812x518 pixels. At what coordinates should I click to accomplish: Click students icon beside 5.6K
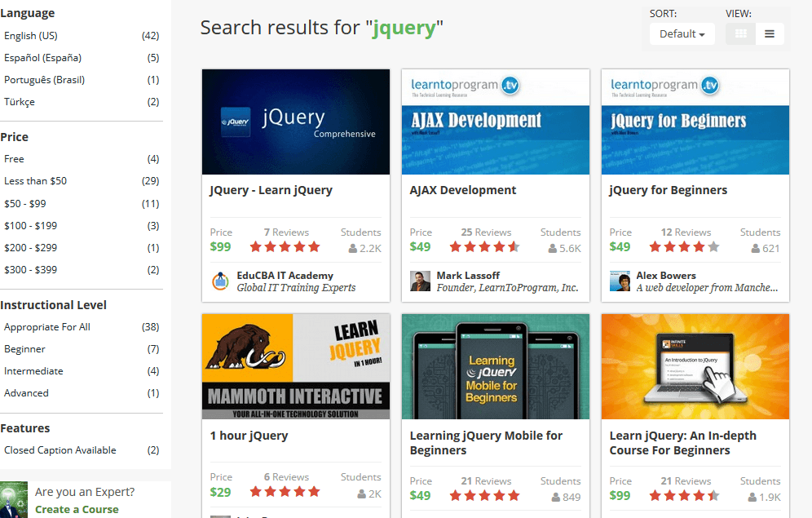pyautogui.click(x=553, y=249)
